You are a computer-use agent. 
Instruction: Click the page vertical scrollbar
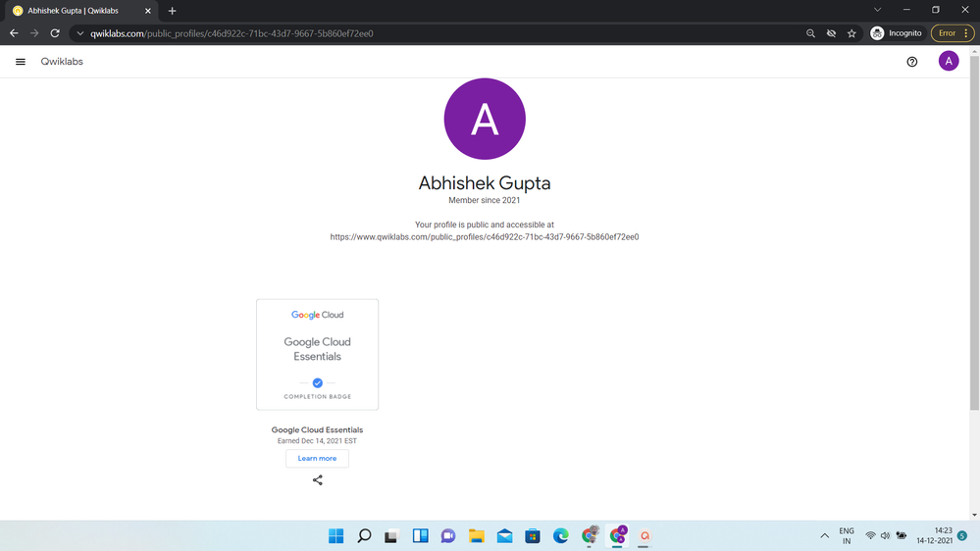974,234
